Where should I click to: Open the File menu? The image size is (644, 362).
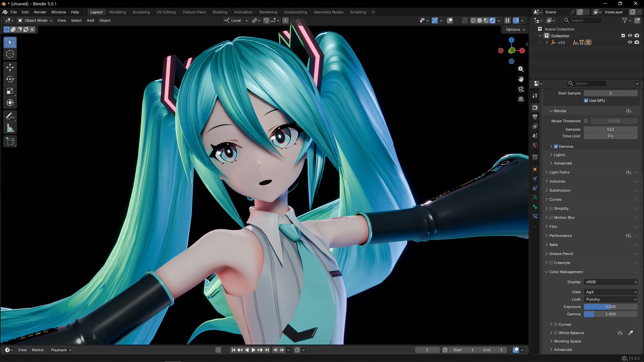coord(13,12)
